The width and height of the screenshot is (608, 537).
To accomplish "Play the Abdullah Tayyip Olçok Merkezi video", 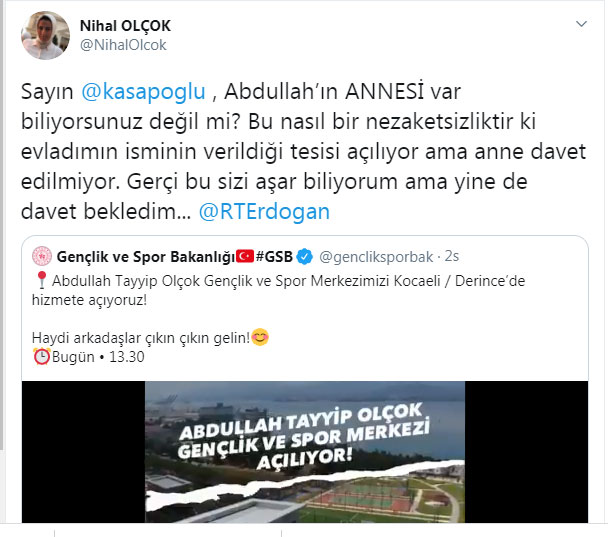I will (x=305, y=452).
